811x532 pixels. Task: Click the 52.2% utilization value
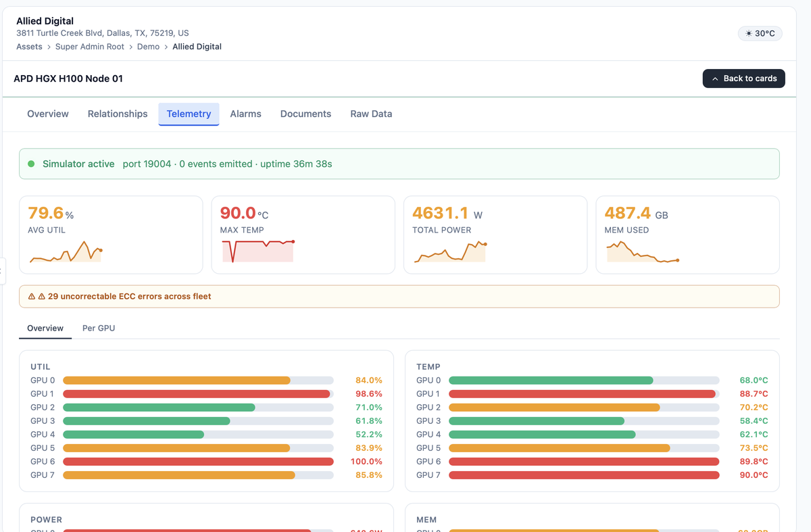point(369,435)
